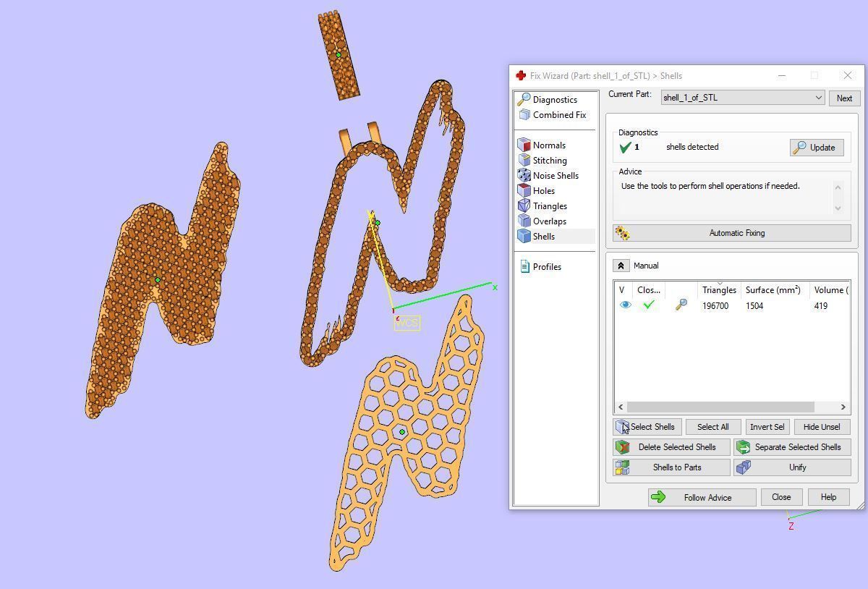
Task: Close the Fix Wizard via Close button
Action: coord(781,497)
